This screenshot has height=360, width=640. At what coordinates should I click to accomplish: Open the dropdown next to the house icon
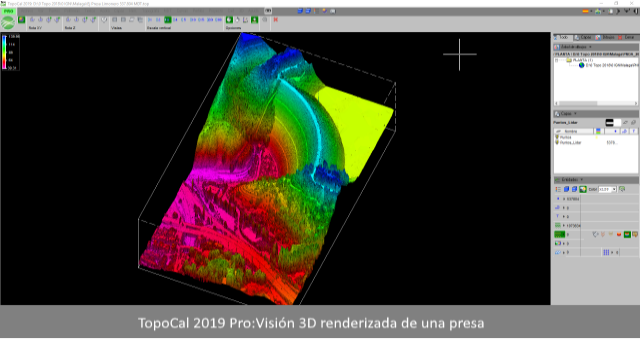pos(604,11)
